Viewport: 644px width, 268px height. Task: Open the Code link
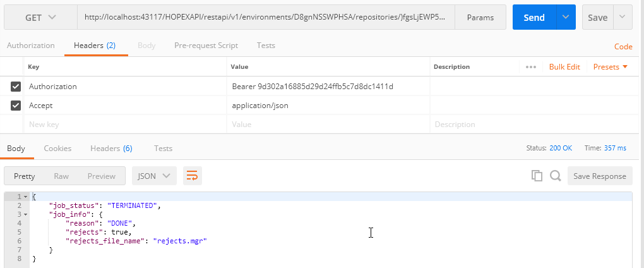click(x=623, y=47)
